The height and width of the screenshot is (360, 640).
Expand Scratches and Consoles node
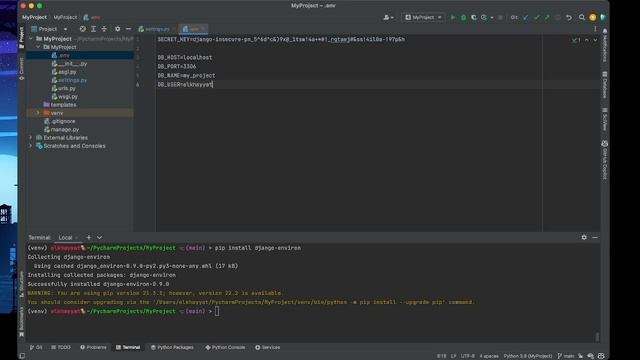pyautogui.click(x=31, y=146)
